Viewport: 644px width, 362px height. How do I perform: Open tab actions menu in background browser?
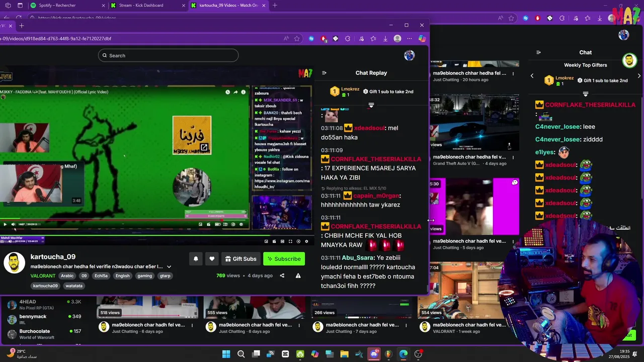pos(20,5)
